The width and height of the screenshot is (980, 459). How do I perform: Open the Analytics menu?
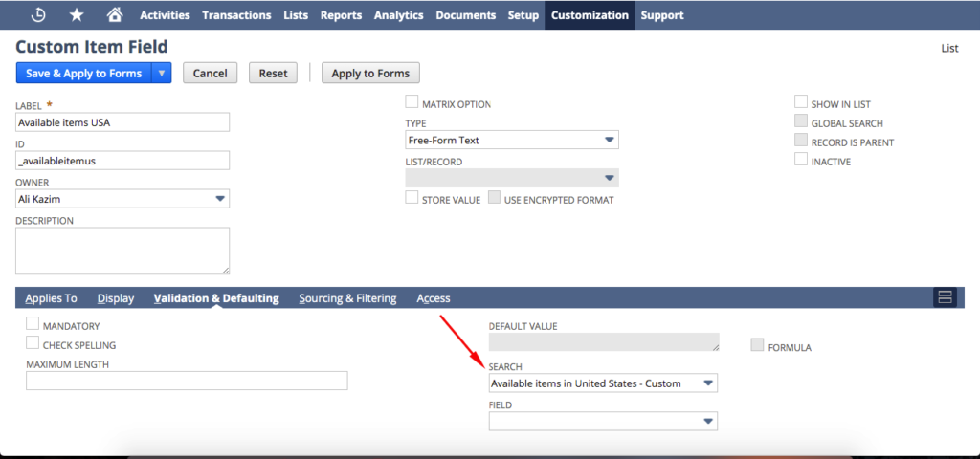(x=399, y=15)
